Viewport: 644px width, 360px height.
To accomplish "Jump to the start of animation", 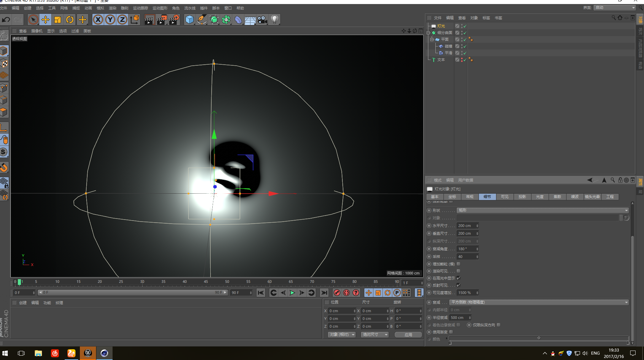I will click(x=261, y=293).
